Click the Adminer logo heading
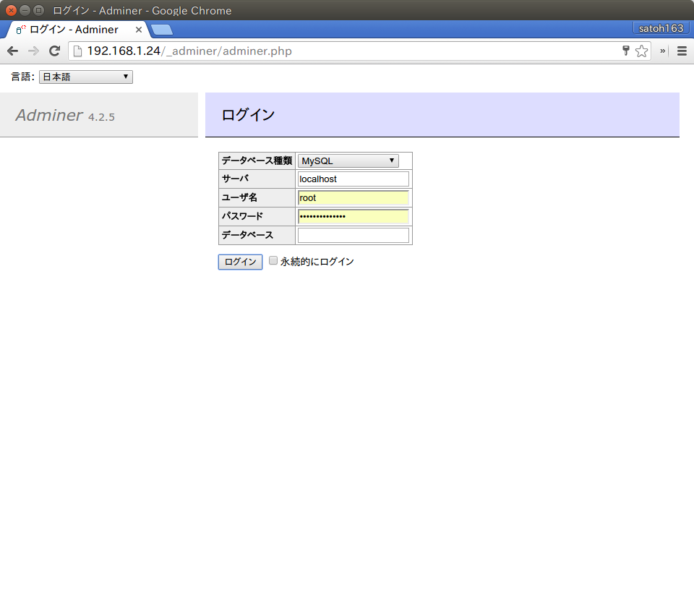Screen dimensions: 694x616 (49, 115)
